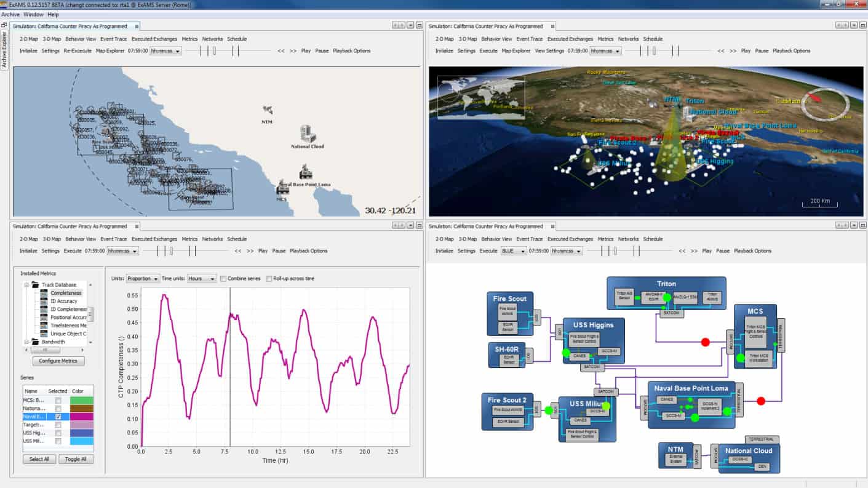The height and width of the screenshot is (488, 868).
Task: Open the Archive Explorer side tab
Action: (4, 49)
